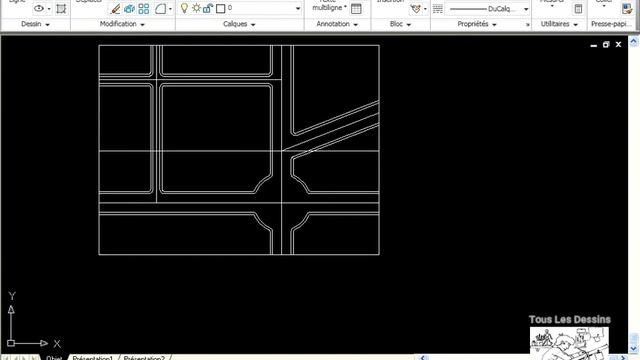The width and height of the screenshot is (640, 360).
Task: Click the eye visibility icon in Dessin panel
Action: [x=39, y=8]
